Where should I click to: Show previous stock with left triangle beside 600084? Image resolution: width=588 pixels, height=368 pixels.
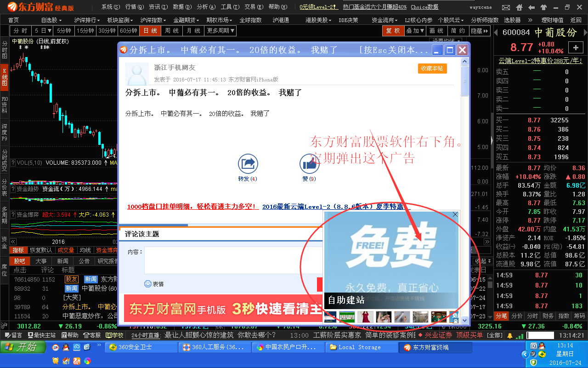pyautogui.click(x=497, y=33)
